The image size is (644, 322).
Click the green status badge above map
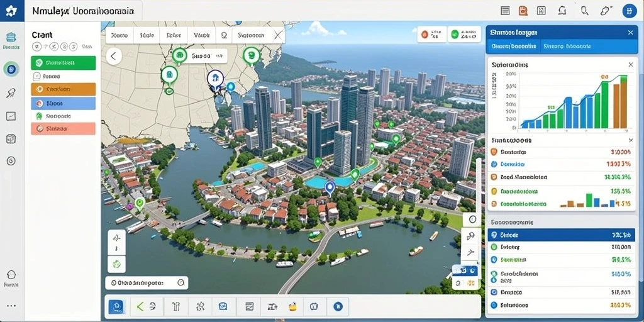point(464,35)
